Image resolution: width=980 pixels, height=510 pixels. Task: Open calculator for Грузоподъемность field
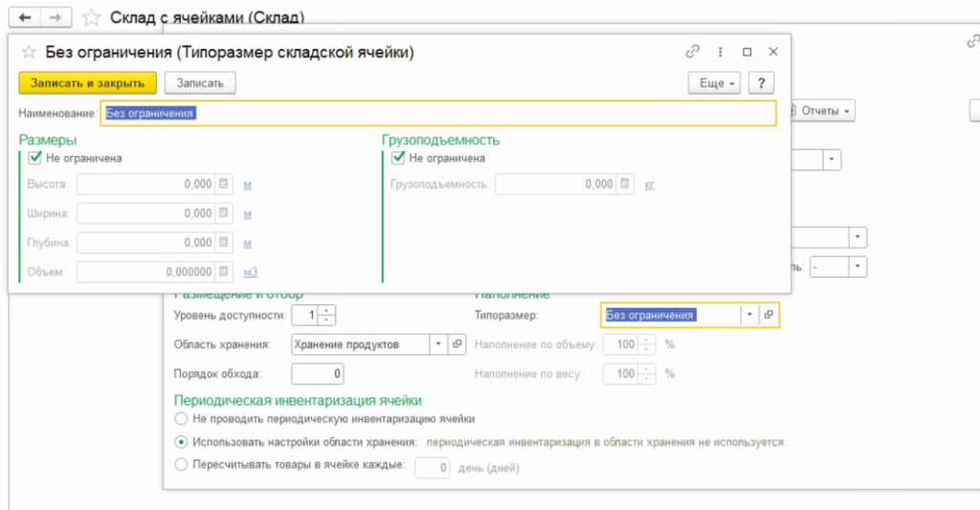click(624, 185)
